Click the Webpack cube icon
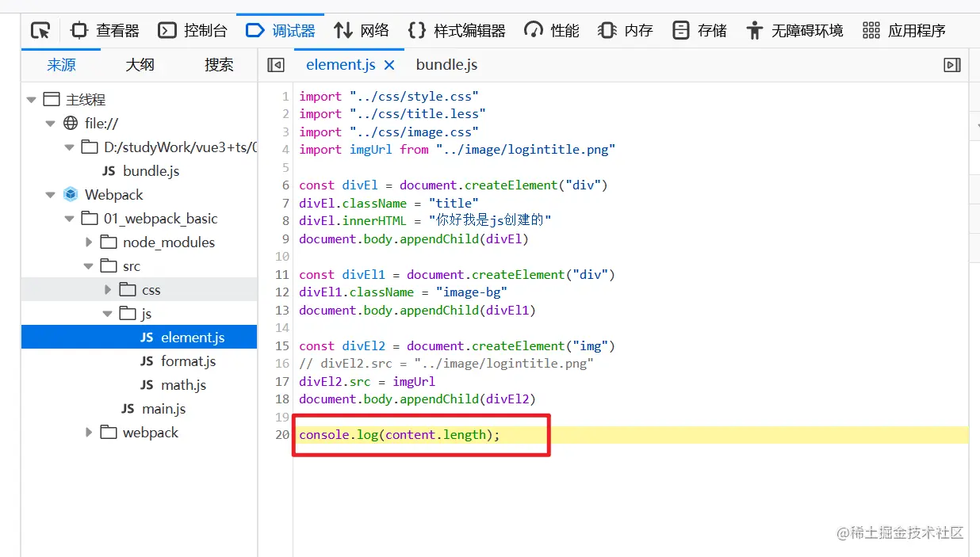The width and height of the screenshot is (980, 557). [x=71, y=194]
